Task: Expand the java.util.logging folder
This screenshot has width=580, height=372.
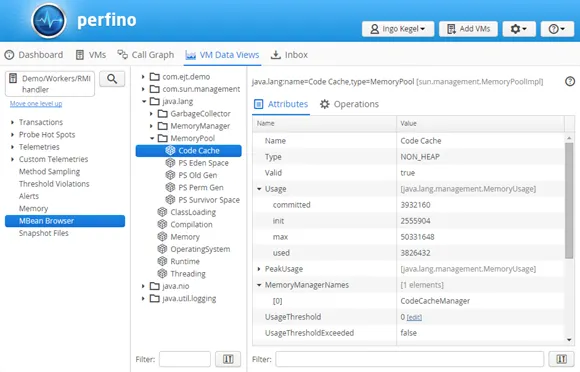Action: click(143, 298)
